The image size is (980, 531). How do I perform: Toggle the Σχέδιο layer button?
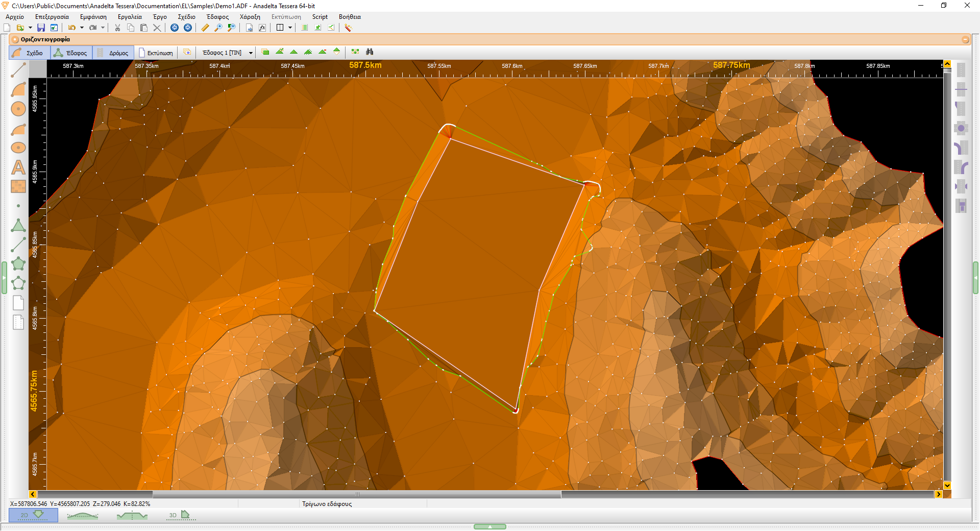pos(30,53)
